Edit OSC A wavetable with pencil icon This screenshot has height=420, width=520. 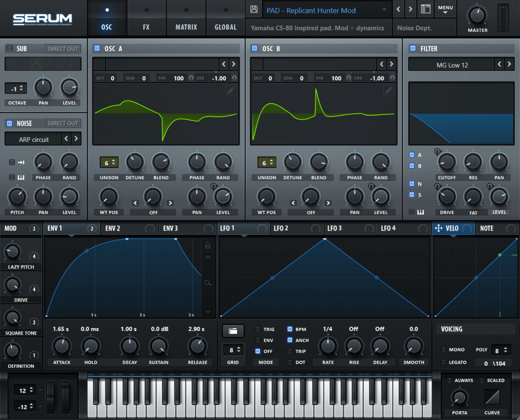pos(231,90)
